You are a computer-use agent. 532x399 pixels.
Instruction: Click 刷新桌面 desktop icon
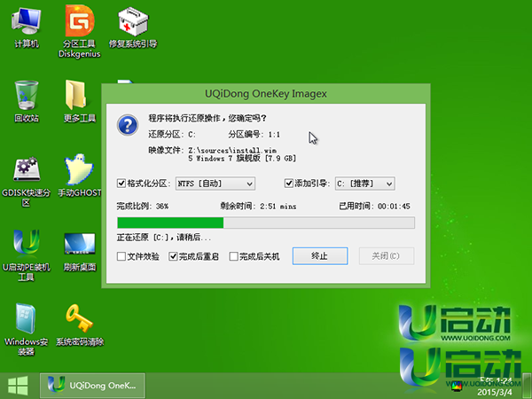click(x=80, y=252)
